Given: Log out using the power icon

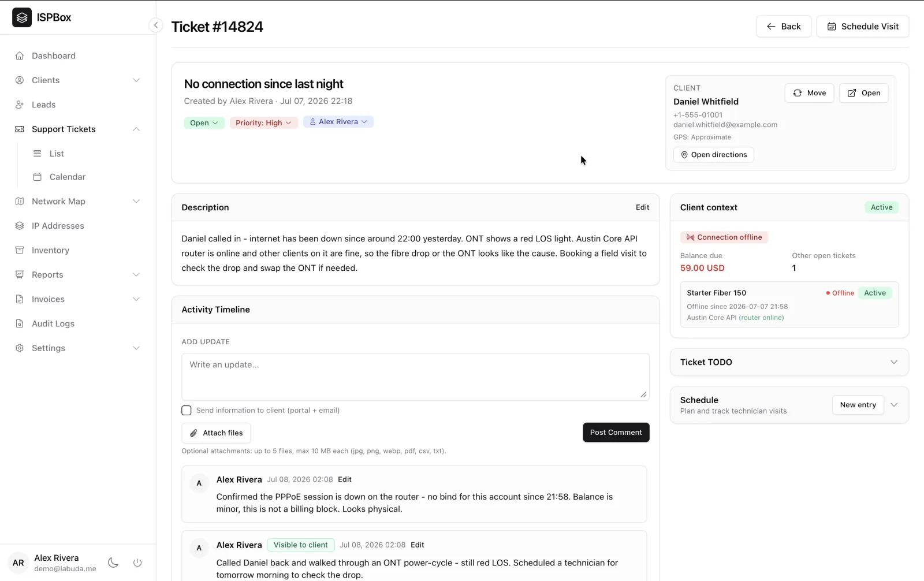Looking at the screenshot, I should (x=137, y=563).
